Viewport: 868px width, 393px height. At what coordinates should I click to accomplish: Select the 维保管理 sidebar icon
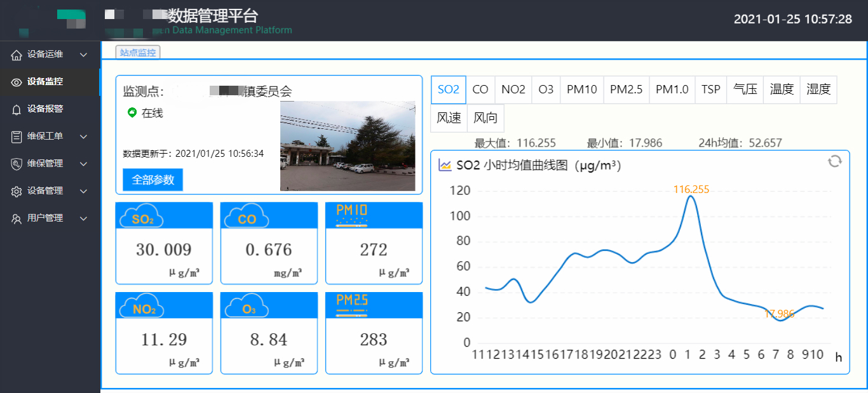pyautogui.click(x=17, y=163)
